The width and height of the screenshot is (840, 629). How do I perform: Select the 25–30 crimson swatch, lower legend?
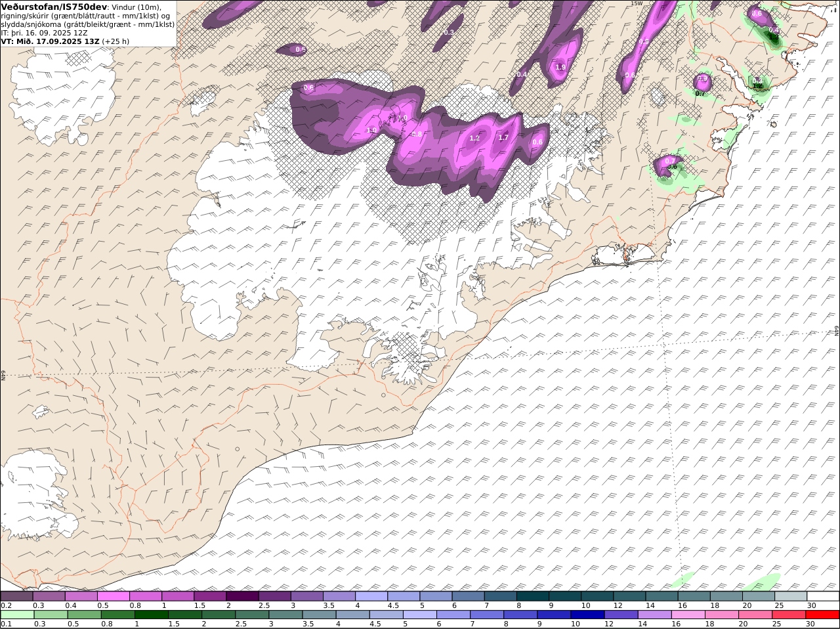pyautogui.click(x=787, y=615)
